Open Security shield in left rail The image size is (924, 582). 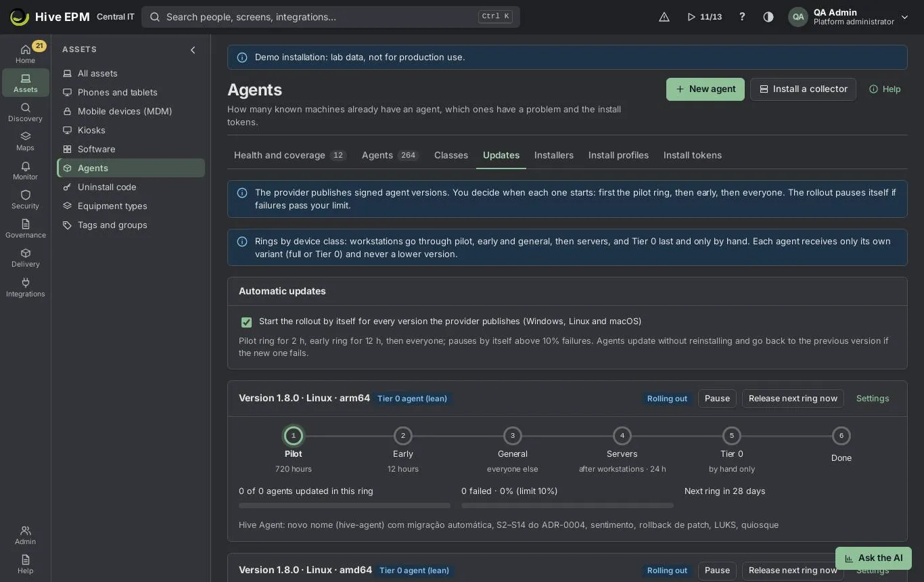point(25,200)
